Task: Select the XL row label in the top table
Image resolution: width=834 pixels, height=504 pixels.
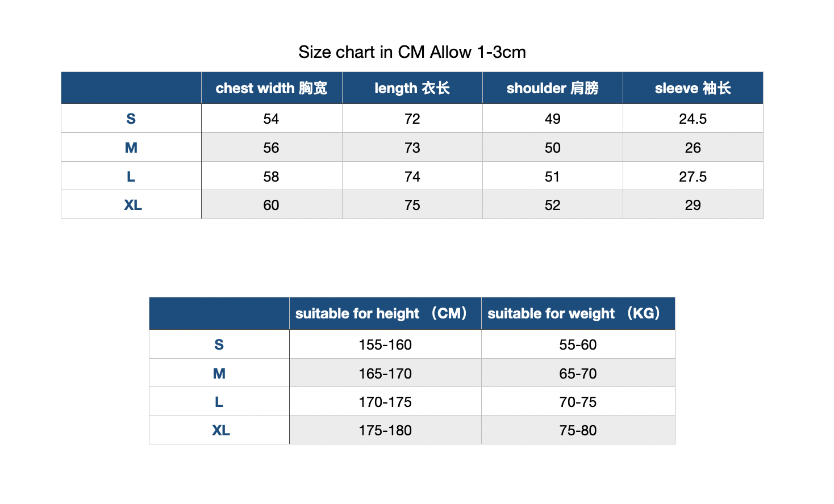Action: point(132,205)
